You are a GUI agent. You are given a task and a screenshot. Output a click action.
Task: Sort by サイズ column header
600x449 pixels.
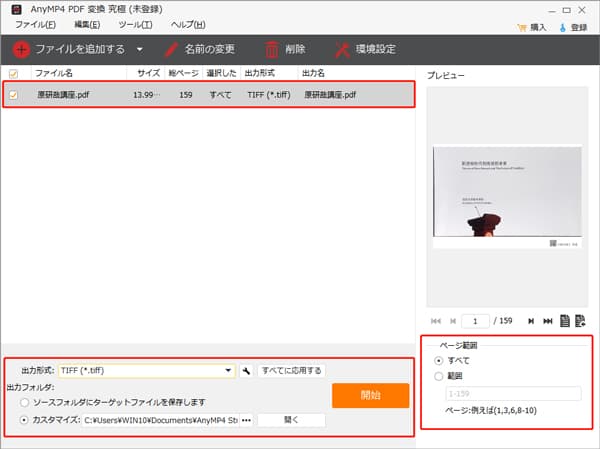[149, 73]
